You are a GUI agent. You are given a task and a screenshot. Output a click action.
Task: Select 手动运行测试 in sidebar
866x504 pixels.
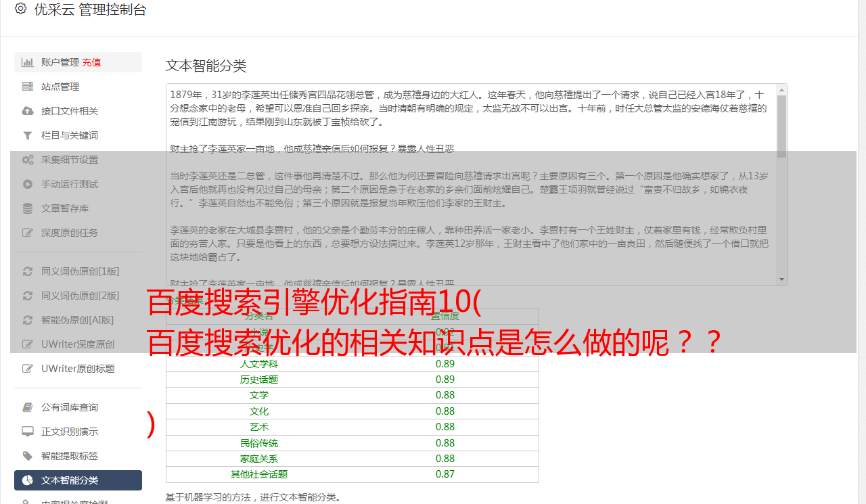[x=78, y=184]
